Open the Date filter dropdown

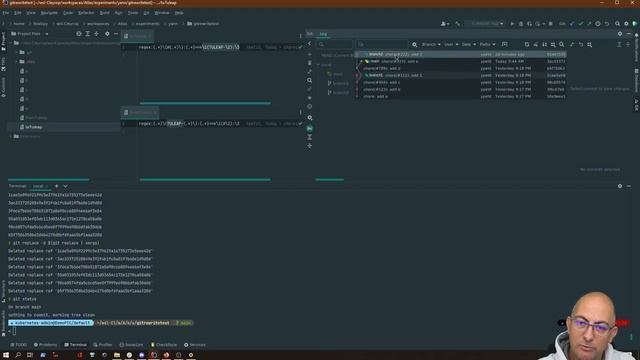pyautogui.click(x=469, y=44)
